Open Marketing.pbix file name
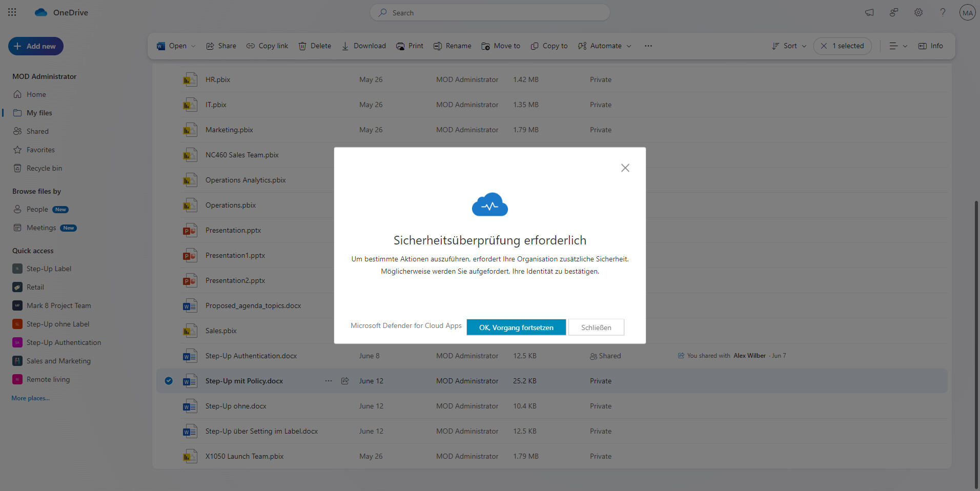Screen dimensions: 980x491 [x=229, y=130]
